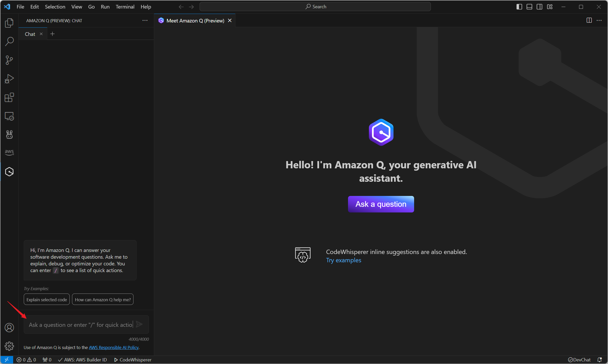Close the Meet Amazon Q (Preview) tab
Image resolution: width=608 pixels, height=364 pixels.
point(230,20)
